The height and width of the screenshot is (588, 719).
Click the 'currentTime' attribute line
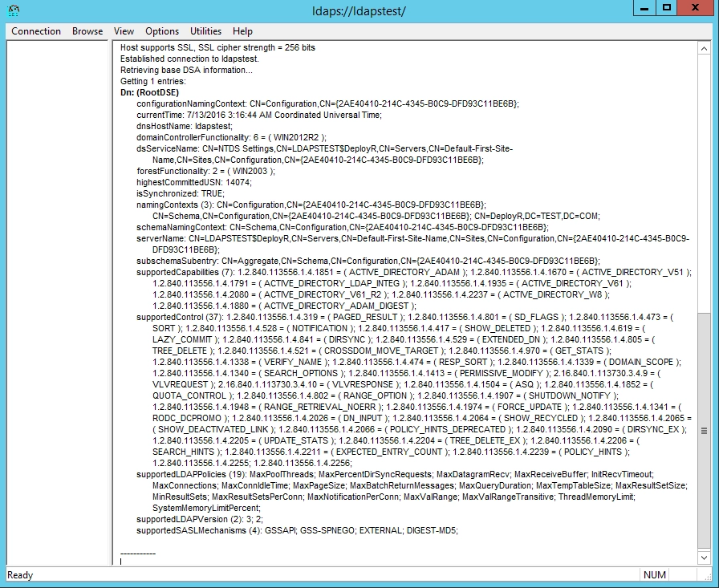259,115
